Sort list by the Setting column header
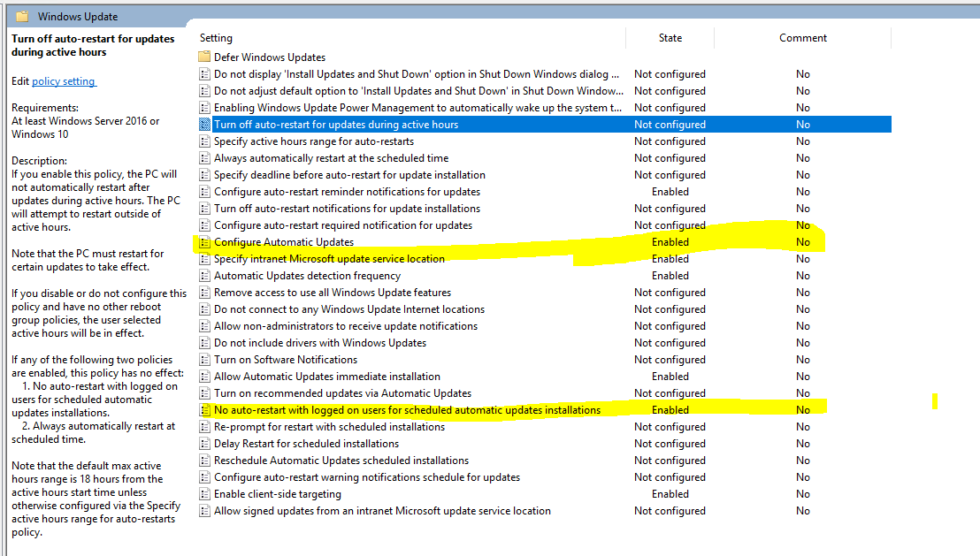 coord(216,38)
